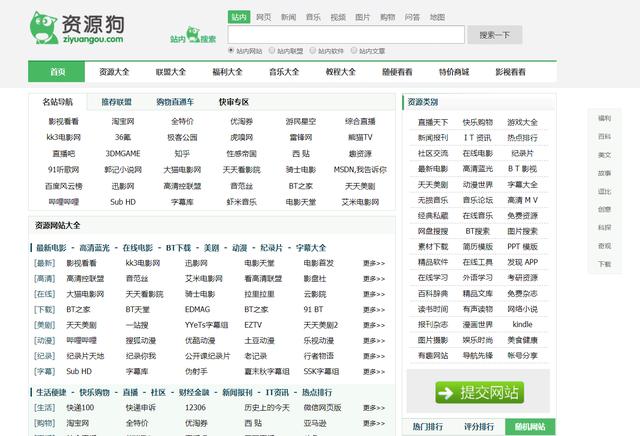Screen dimensions: 640x436
Task: Open the PPT 模版 resource category
Action: tap(522, 247)
